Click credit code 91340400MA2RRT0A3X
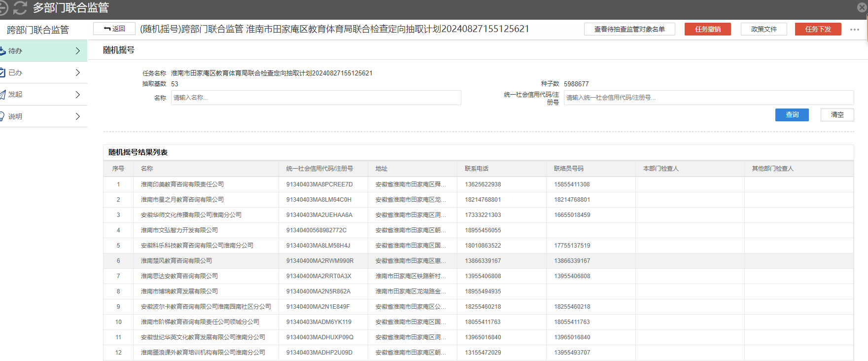The height and width of the screenshot is (361, 868). [x=319, y=276]
